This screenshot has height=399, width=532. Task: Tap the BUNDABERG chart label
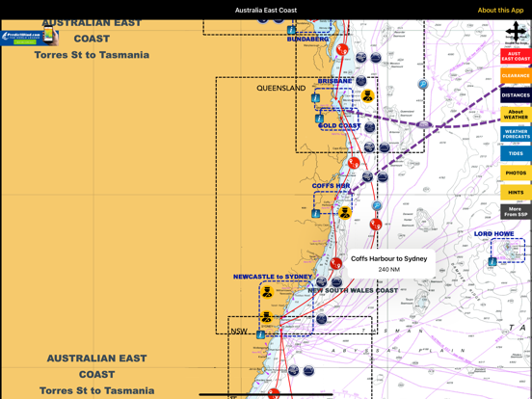[307, 39]
